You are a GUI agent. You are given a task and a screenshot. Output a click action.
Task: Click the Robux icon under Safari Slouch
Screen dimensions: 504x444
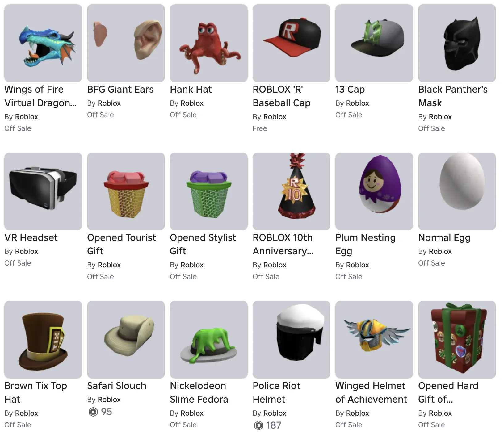point(93,412)
